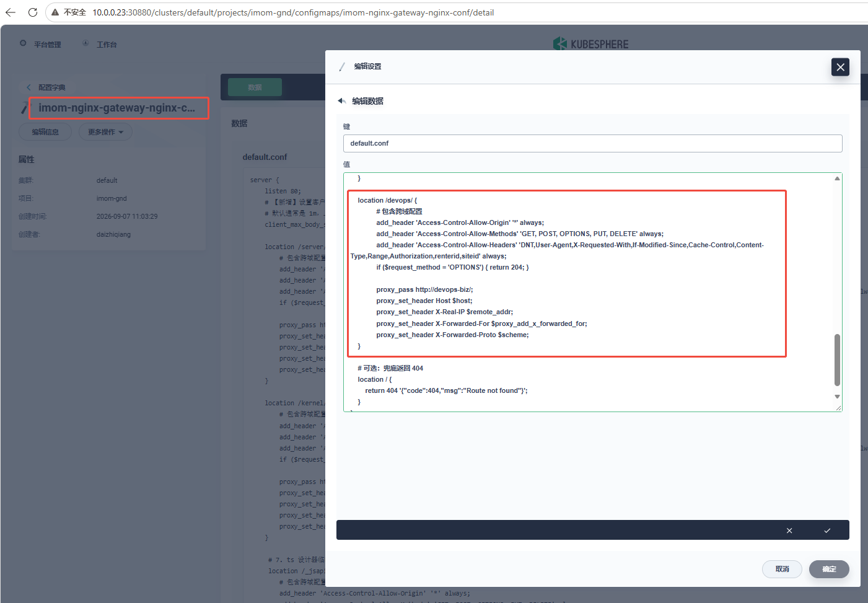Cancel data editing with the X on dark bar
The image size is (868, 603).
point(789,530)
